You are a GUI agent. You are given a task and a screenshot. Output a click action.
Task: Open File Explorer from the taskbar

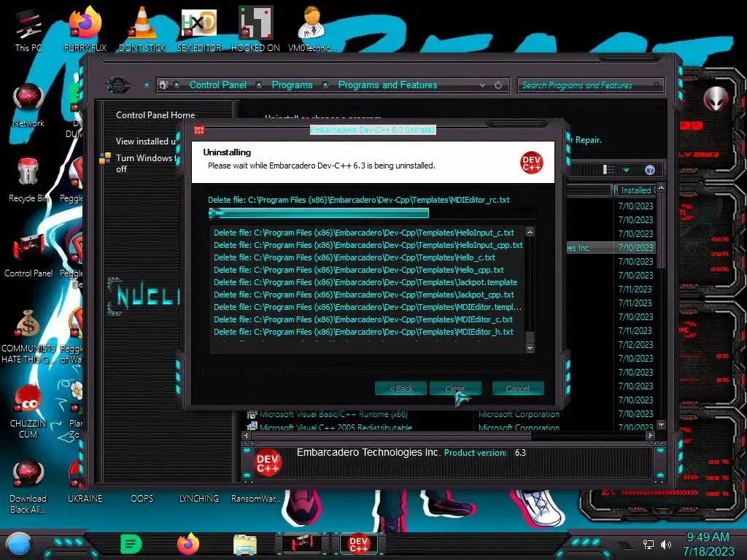click(245, 544)
